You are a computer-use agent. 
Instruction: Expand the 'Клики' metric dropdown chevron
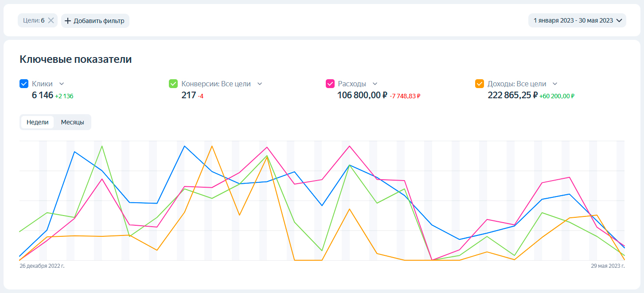click(x=62, y=84)
